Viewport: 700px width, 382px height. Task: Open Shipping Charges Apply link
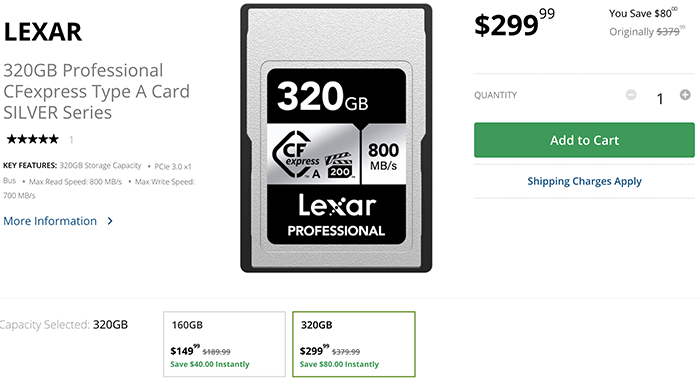tap(584, 181)
